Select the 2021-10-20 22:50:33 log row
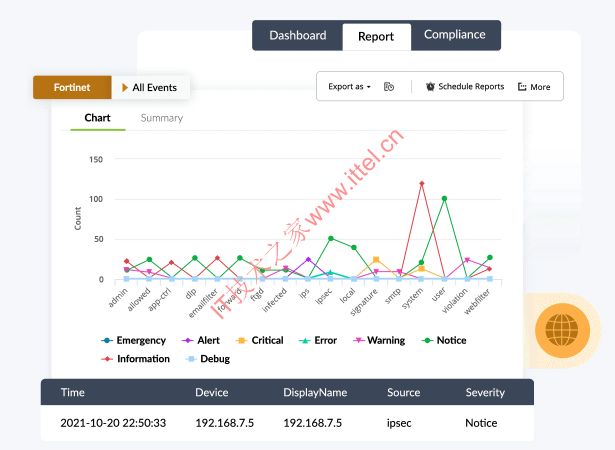Image resolution: width=615 pixels, height=450 pixels. pyautogui.click(x=287, y=423)
